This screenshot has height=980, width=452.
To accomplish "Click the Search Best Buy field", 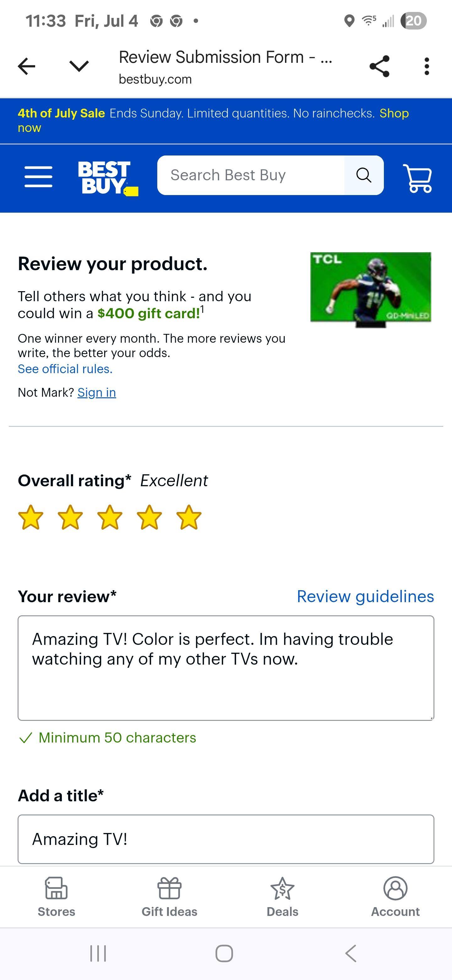I will (251, 175).
